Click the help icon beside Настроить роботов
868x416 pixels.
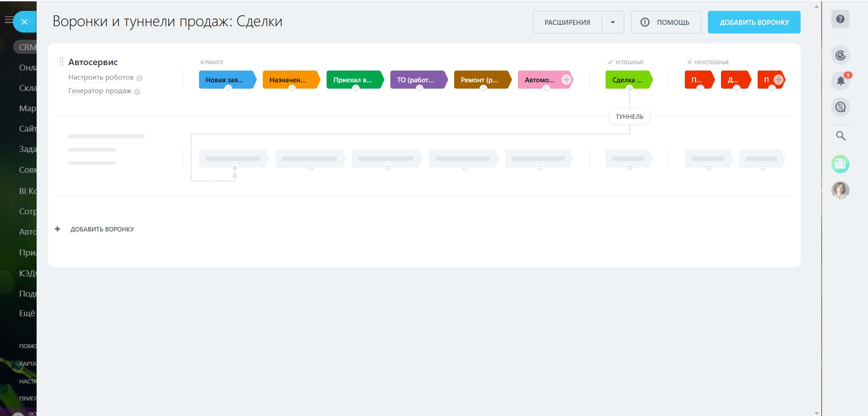tap(139, 78)
